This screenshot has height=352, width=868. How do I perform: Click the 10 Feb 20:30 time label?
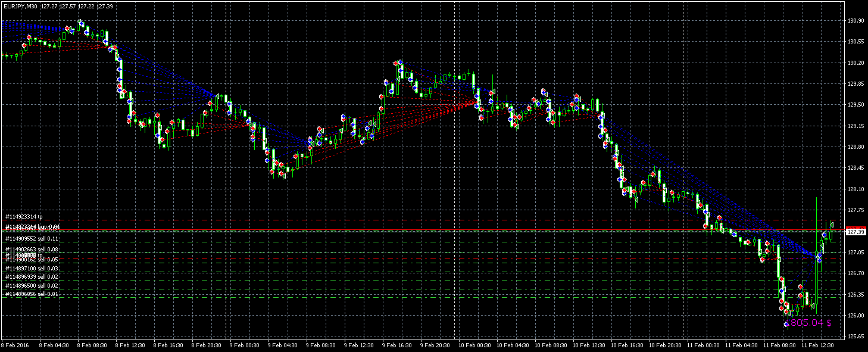click(666, 345)
